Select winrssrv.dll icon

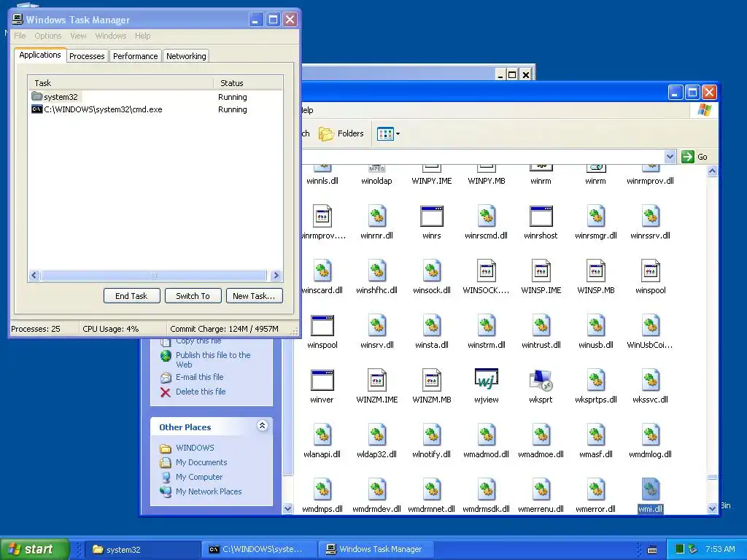coord(650,216)
